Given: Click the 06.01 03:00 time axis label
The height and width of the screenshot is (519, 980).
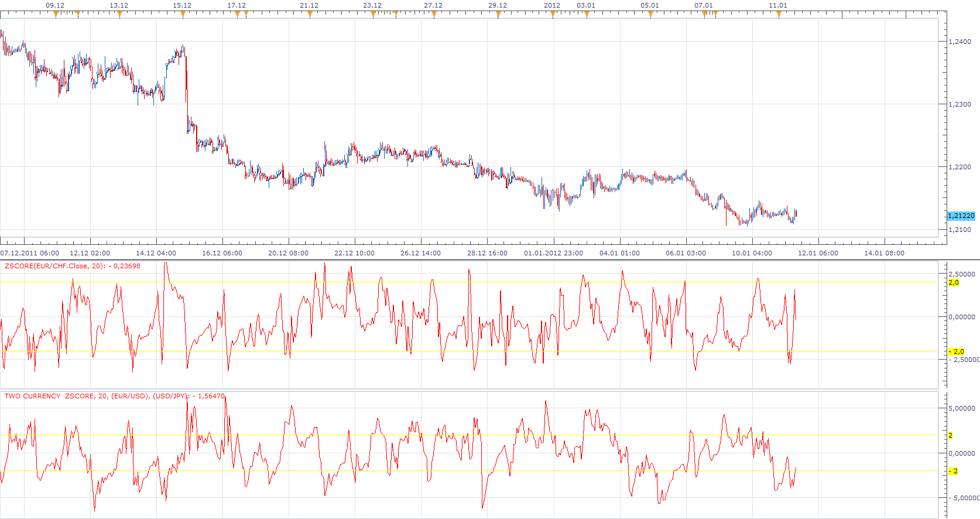Looking at the screenshot, I should click(x=686, y=253).
